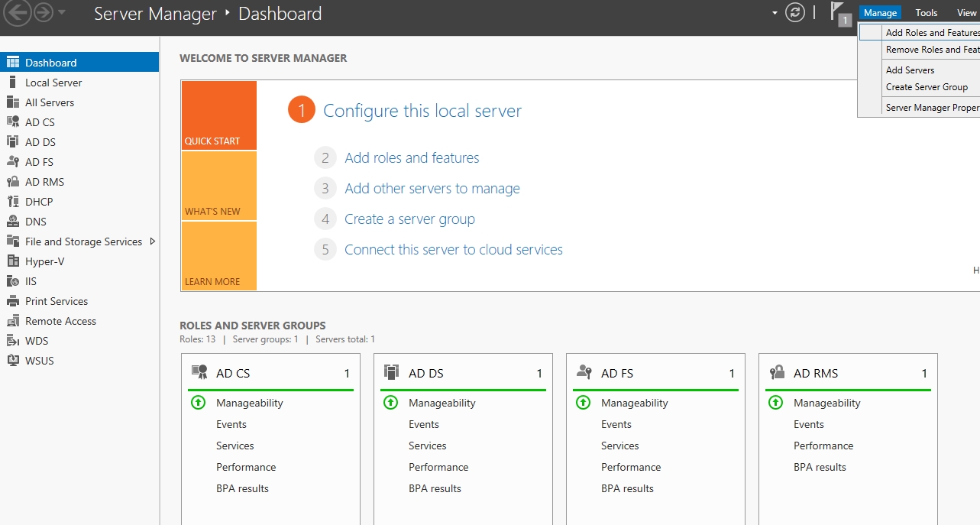Go back with the back arrow button
Screen dimensions: 980x525
pyautogui.click(x=18, y=12)
